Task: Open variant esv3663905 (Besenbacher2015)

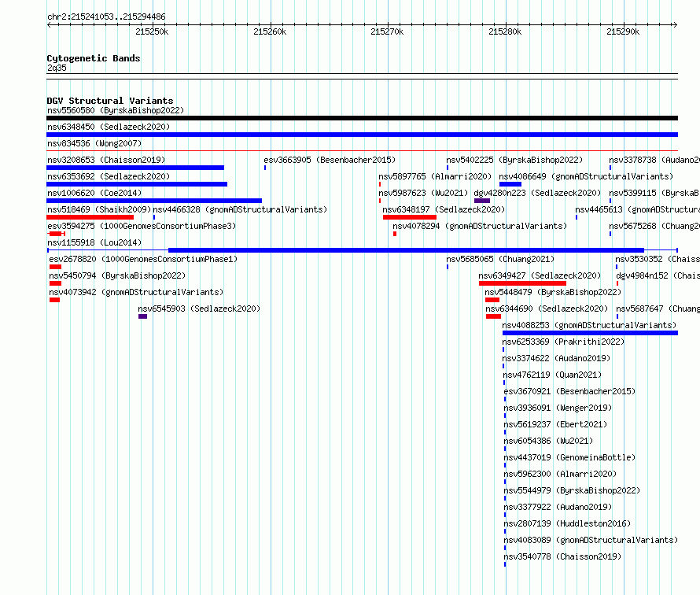Action: pyautogui.click(x=330, y=160)
